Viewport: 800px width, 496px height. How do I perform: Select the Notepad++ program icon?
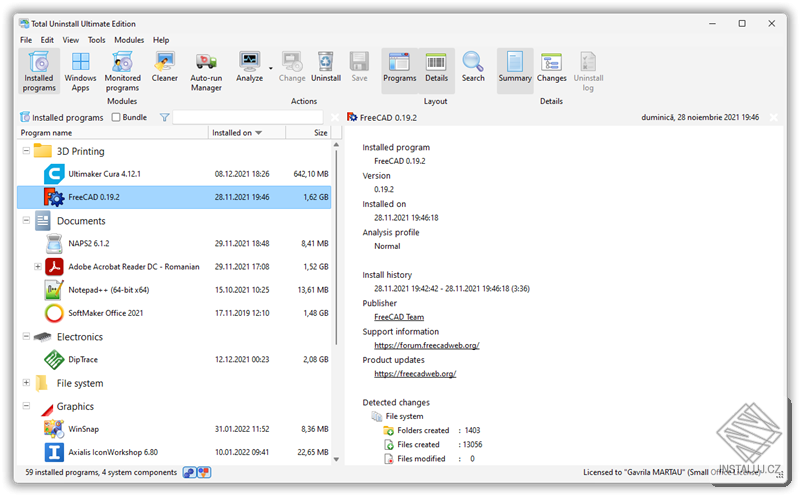(54, 290)
